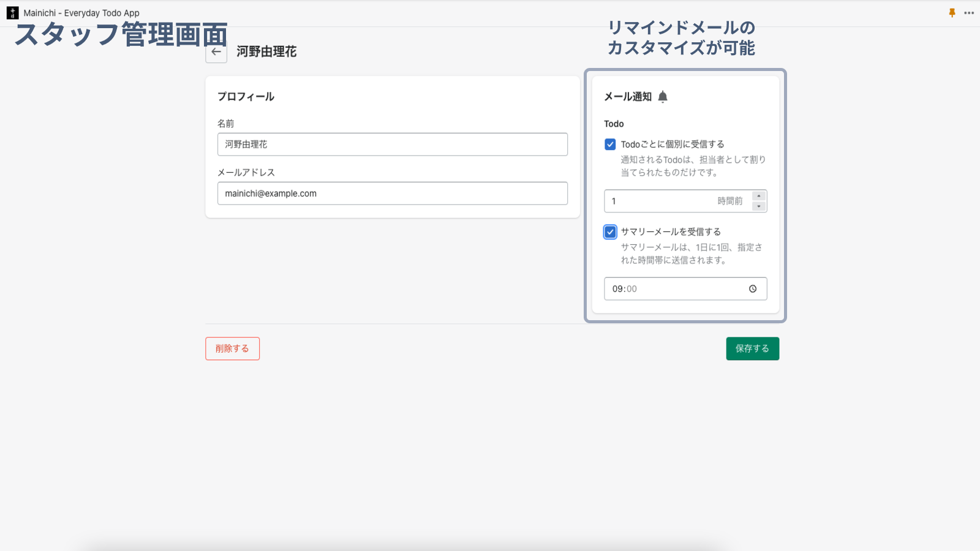
Task: Click the プロフィール heading
Action: click(x=246, y=97)
